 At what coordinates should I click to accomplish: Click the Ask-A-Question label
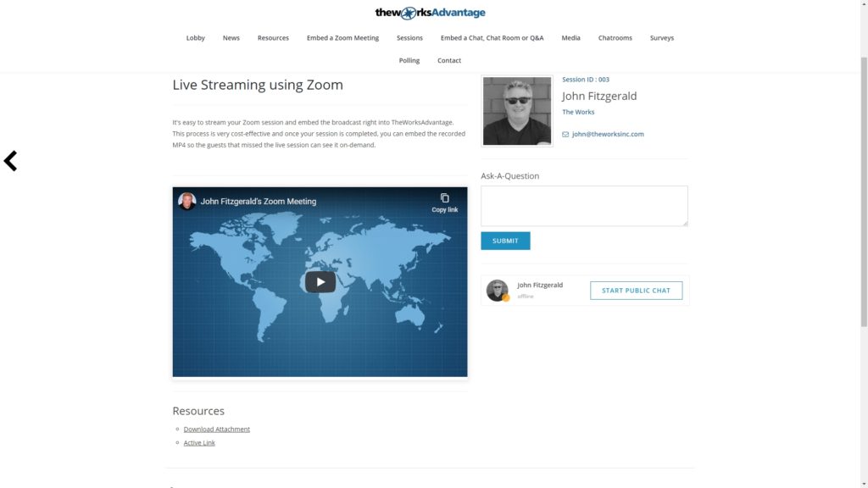(509, 176)
